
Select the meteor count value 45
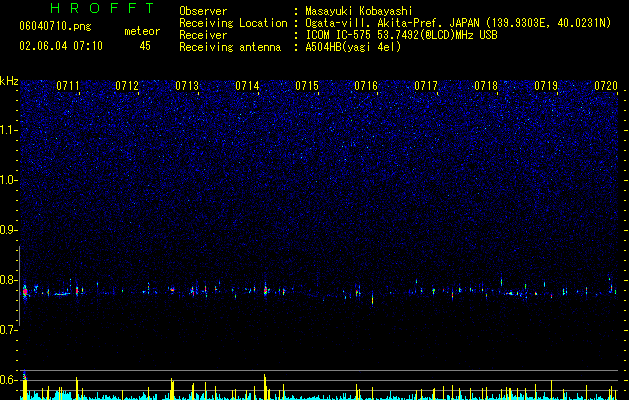[145, 46]
